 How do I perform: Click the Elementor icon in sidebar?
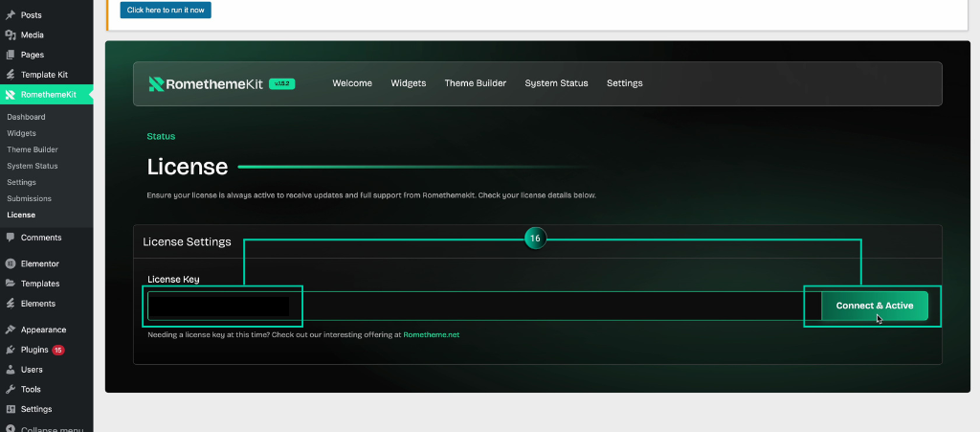[x=10, y=263]
